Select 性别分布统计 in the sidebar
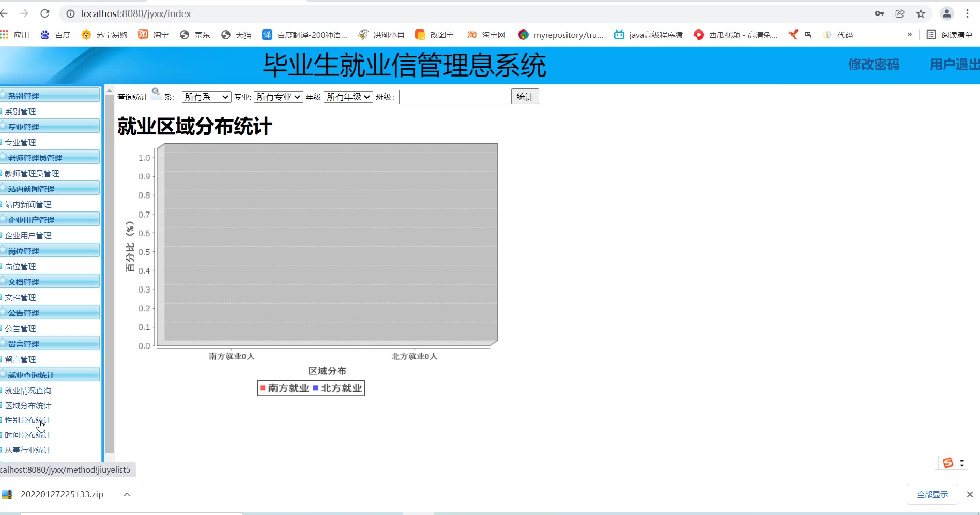980x515 pixels. [x=28, y=420]
